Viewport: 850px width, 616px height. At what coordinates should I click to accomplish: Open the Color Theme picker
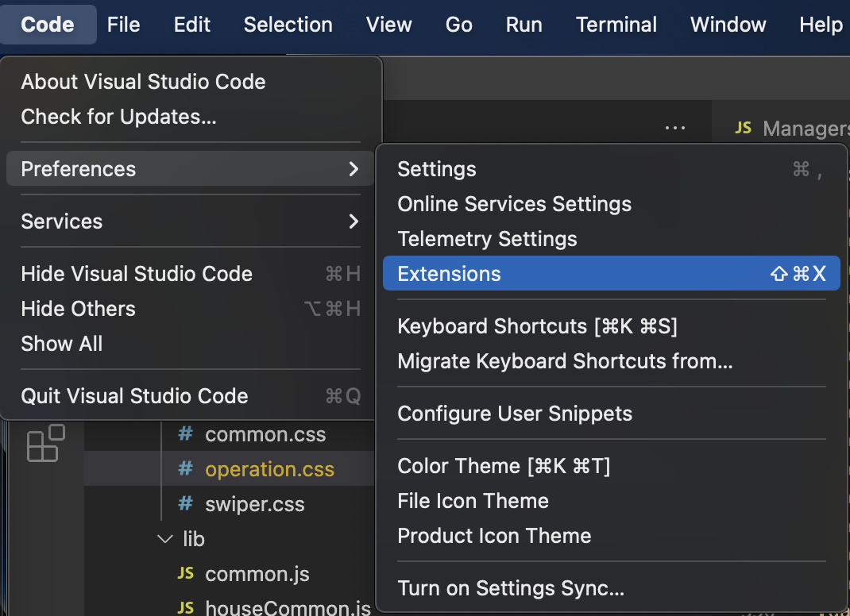point(504,466)
